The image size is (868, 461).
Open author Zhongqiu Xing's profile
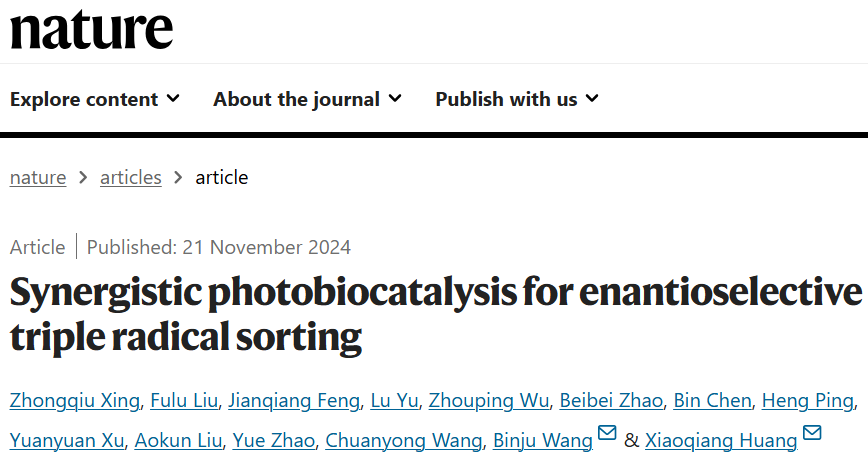tap(74, 401)
